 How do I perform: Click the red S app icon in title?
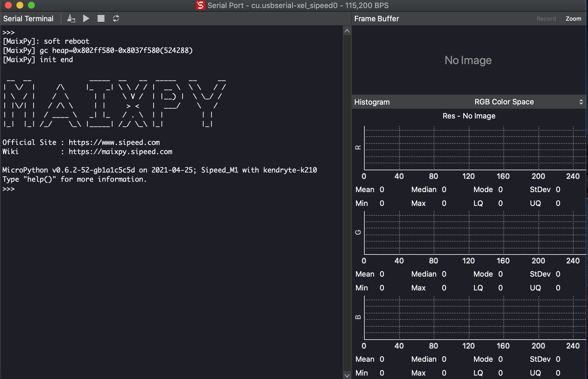pos(200,5)
